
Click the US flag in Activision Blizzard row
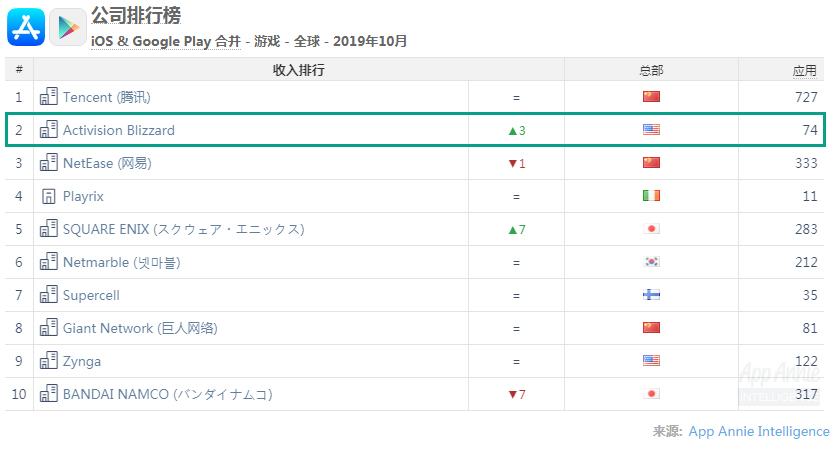[651, 129]
